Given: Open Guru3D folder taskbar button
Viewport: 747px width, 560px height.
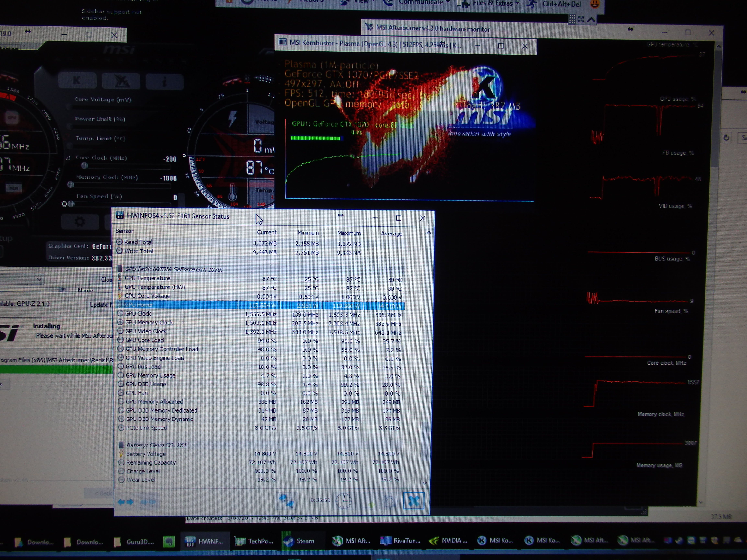Looking at the screenshot, I should (134, 542).
